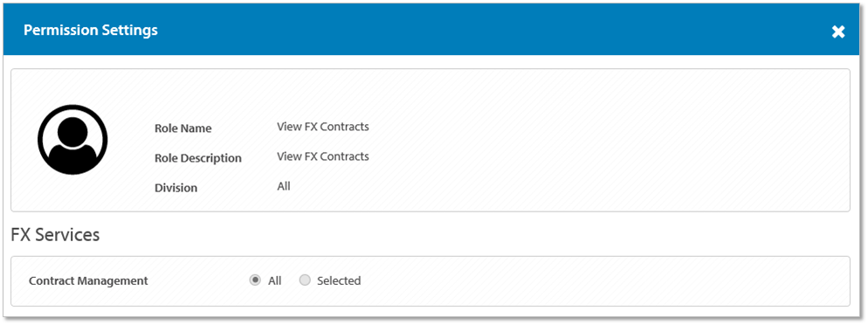The width and height of the screenshot is (868, 325).
Task: Click the Permission Settings dialog title
Action: (91, 30)
